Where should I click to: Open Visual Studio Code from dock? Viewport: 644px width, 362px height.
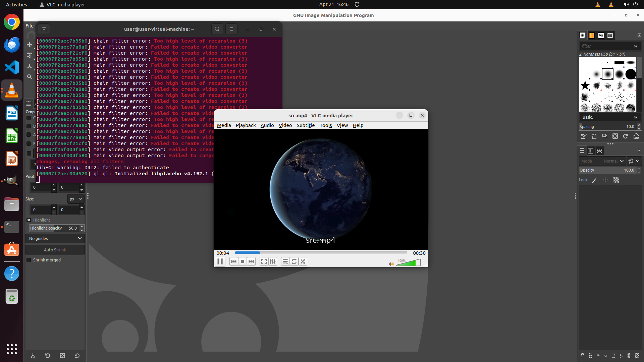point(12,67)
